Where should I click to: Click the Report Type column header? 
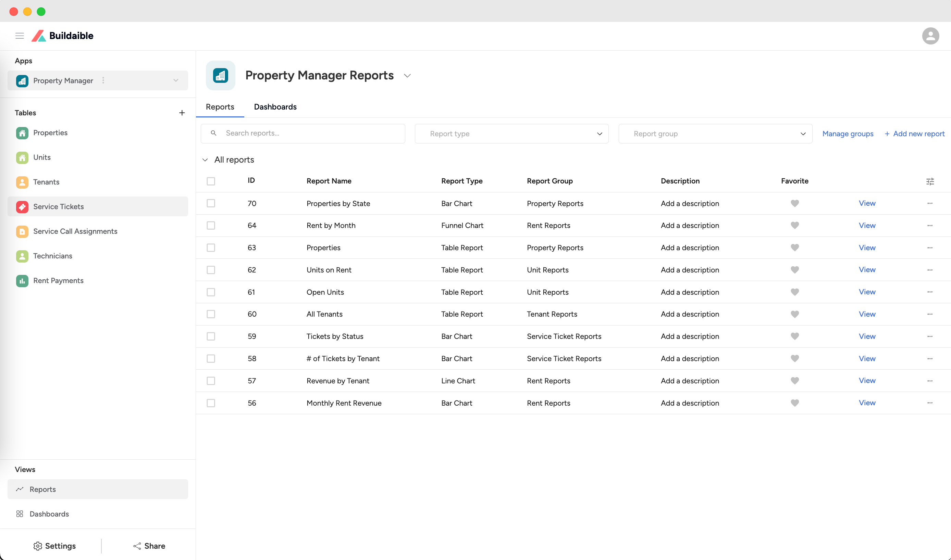(461, 181)
